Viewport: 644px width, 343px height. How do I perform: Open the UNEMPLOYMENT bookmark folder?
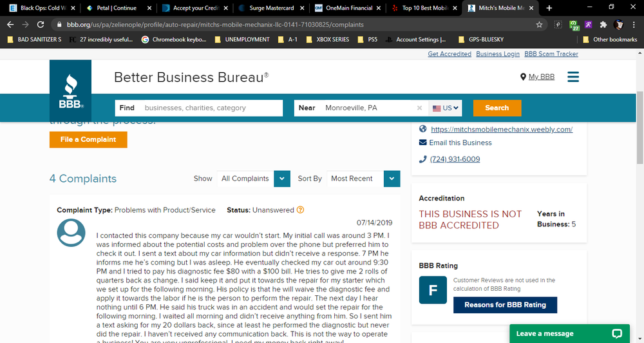pyautogui.click(x=242, y=39)
